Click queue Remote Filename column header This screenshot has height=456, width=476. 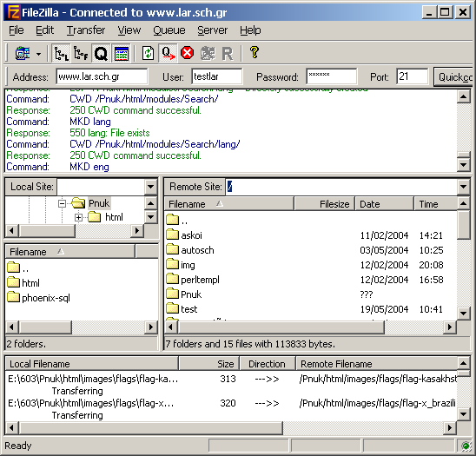[376, 364]
